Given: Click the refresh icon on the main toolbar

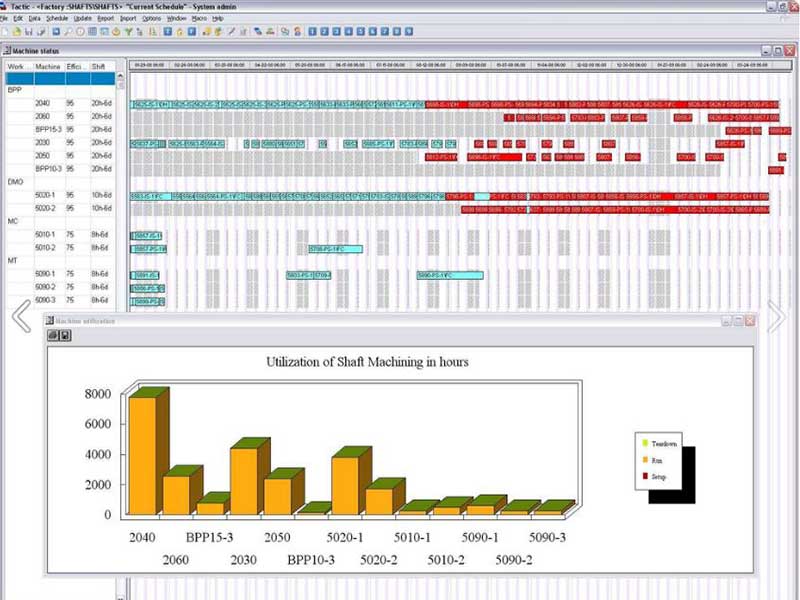Looking at the screenshot, I should point(80,31).
